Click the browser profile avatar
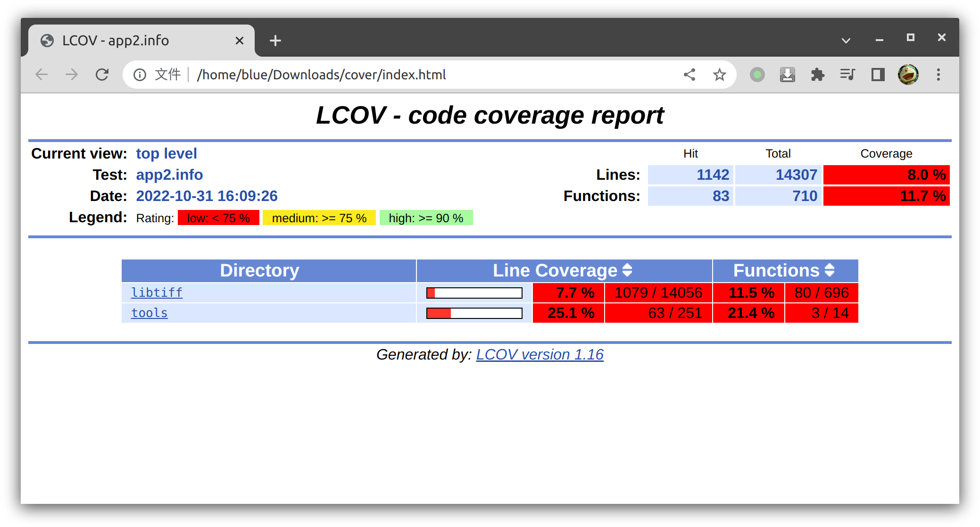 [x=908, y=74]
